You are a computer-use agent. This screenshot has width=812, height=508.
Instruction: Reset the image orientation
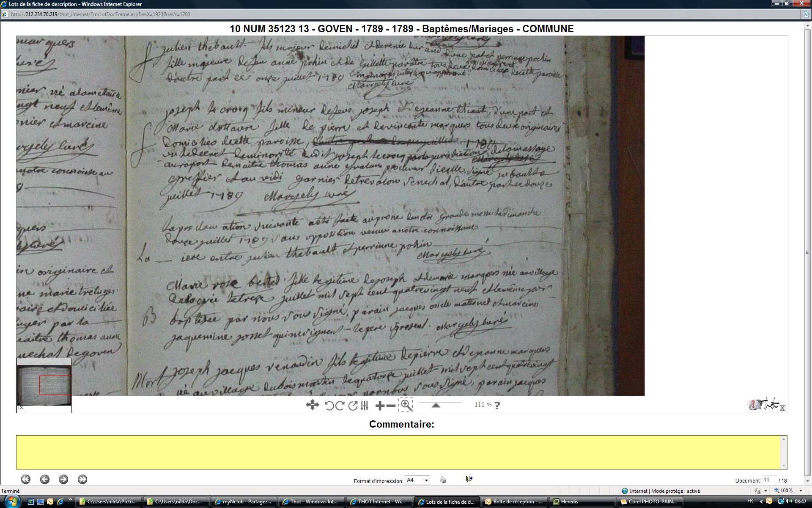click(352, 406)
